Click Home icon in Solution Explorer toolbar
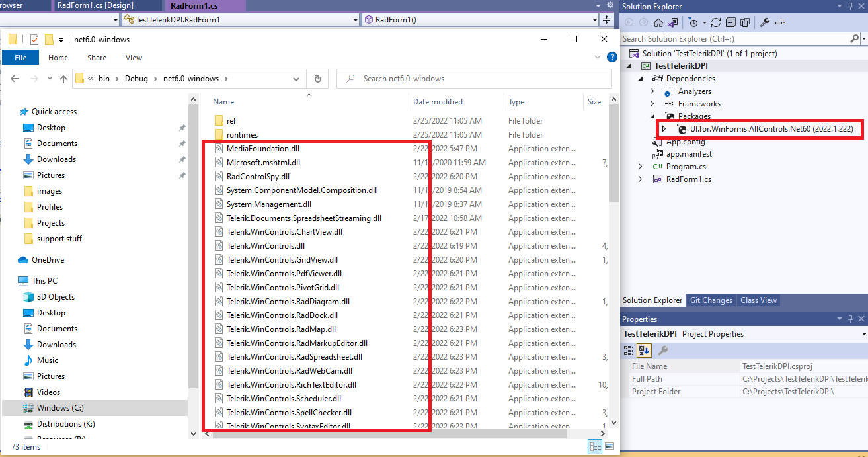 [658, 22]
